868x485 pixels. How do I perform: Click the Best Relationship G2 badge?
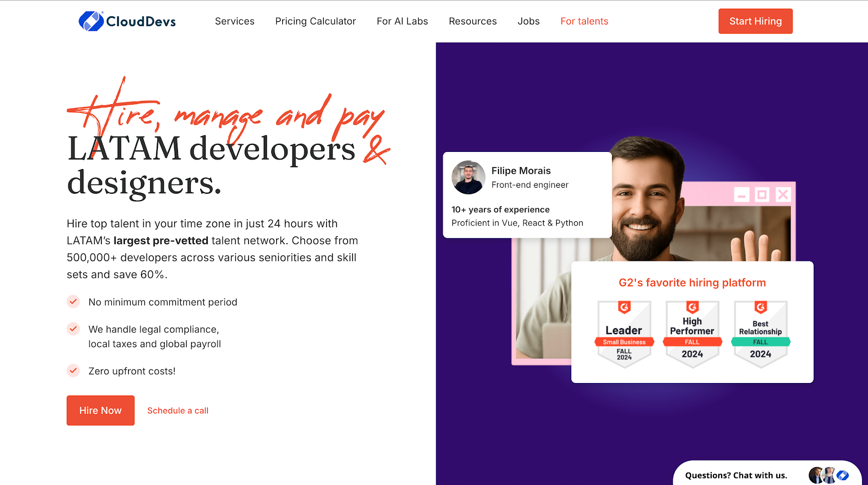click(761, 334)
